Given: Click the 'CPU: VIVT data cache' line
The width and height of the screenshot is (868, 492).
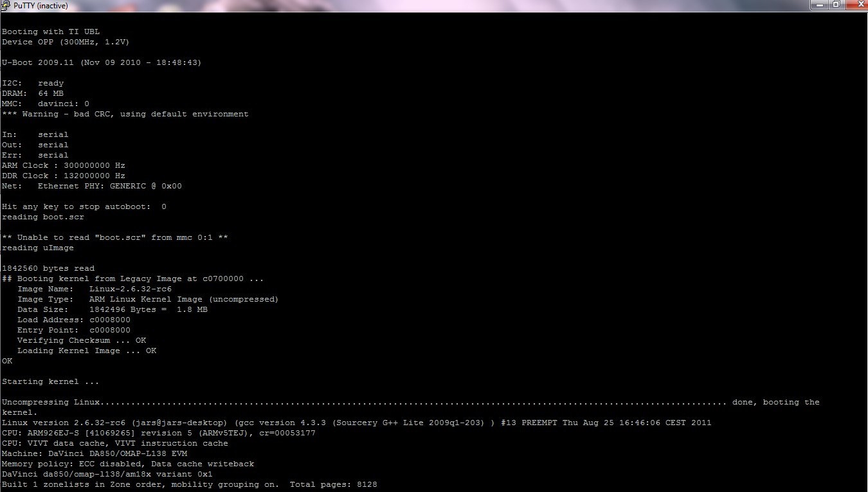Looking at the screenshot, I should tap(115, 443).
